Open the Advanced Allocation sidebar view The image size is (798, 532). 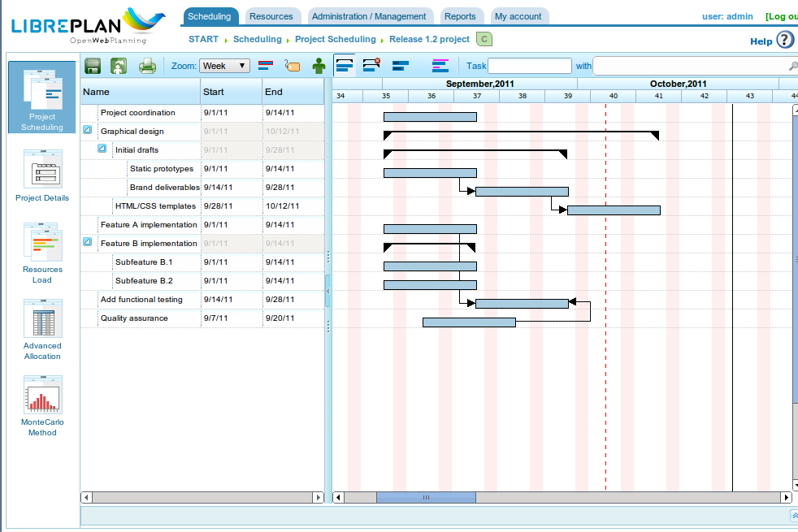click(x=42, y=330)
